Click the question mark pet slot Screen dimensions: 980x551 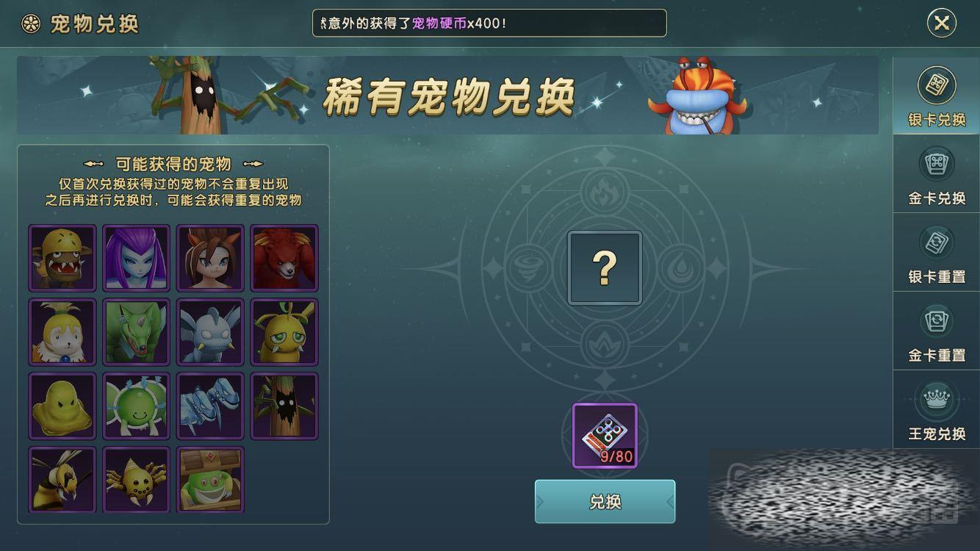(605, 268)
